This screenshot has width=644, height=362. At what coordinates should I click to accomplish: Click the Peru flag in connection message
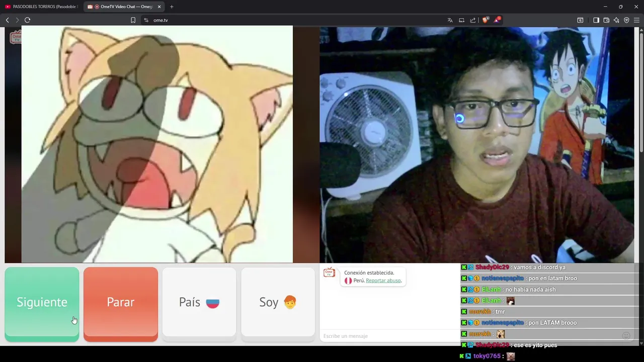(348, 281)
